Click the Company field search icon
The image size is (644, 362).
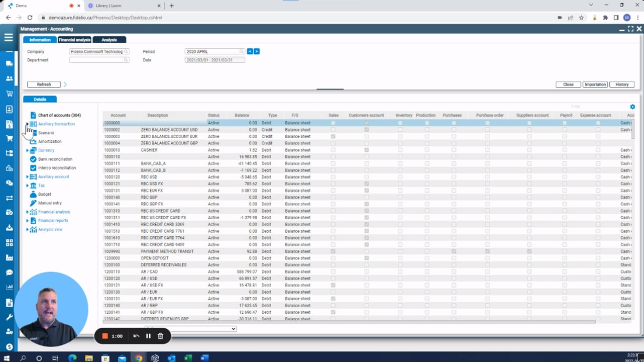click(126, 51)
